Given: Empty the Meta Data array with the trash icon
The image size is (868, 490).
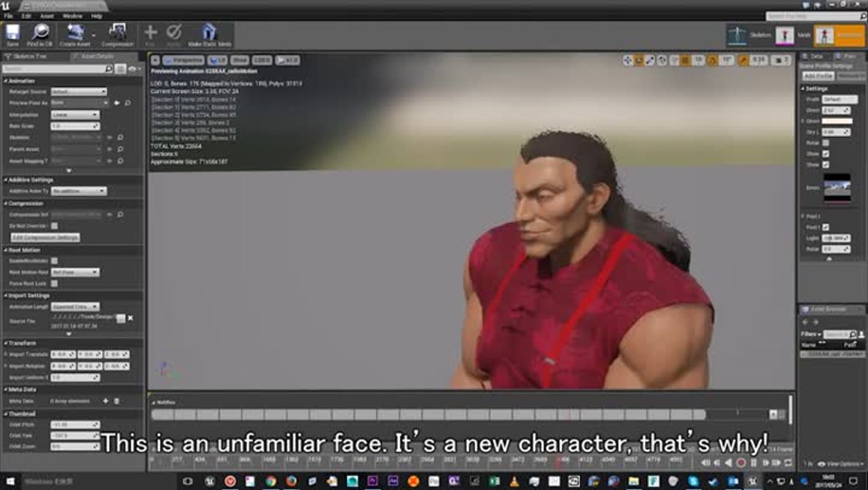Looking at the screenshot, I should click(x=116, y=401).
